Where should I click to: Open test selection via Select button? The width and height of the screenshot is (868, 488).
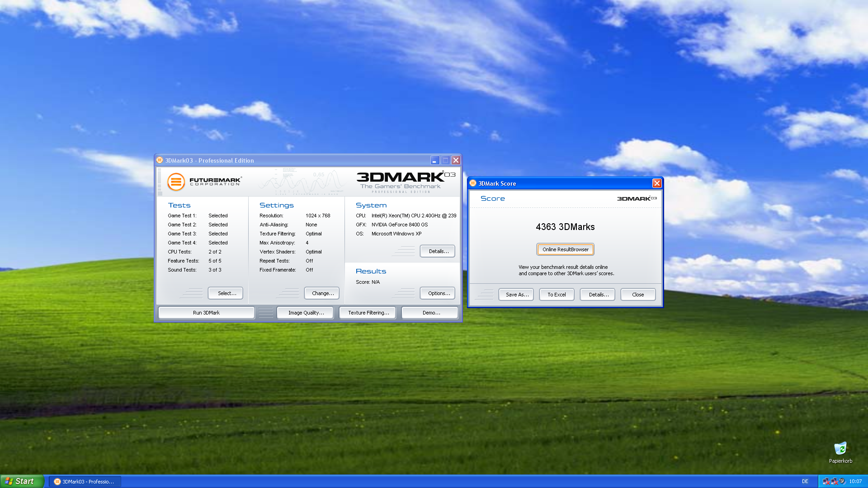pyautogui.click(x=225, y=293)
